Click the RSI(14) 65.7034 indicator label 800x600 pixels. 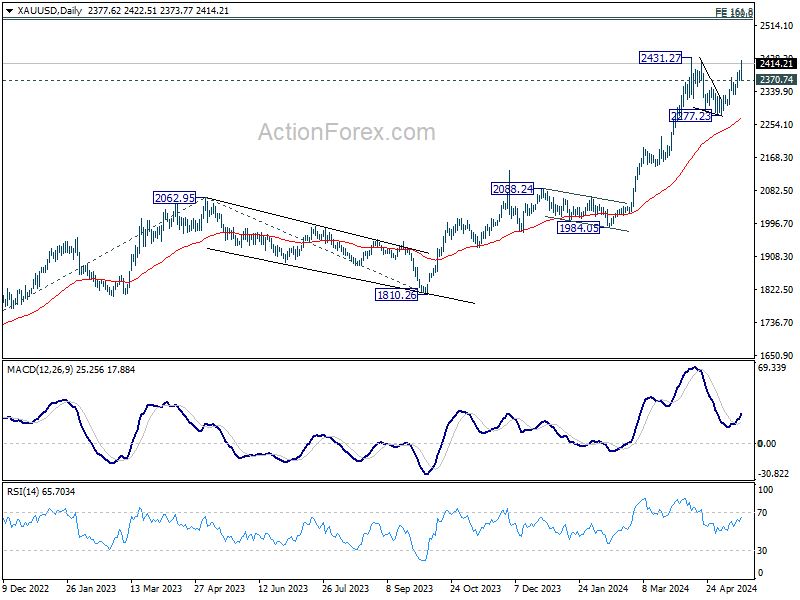pyautogui.click(x=41, y=491)
